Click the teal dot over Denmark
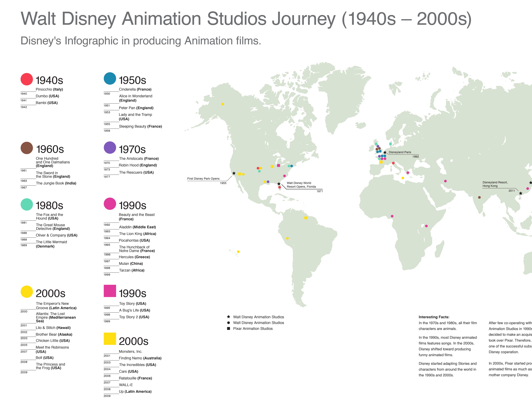The width and height of the screenshot is (532, 399). point(390,144)
